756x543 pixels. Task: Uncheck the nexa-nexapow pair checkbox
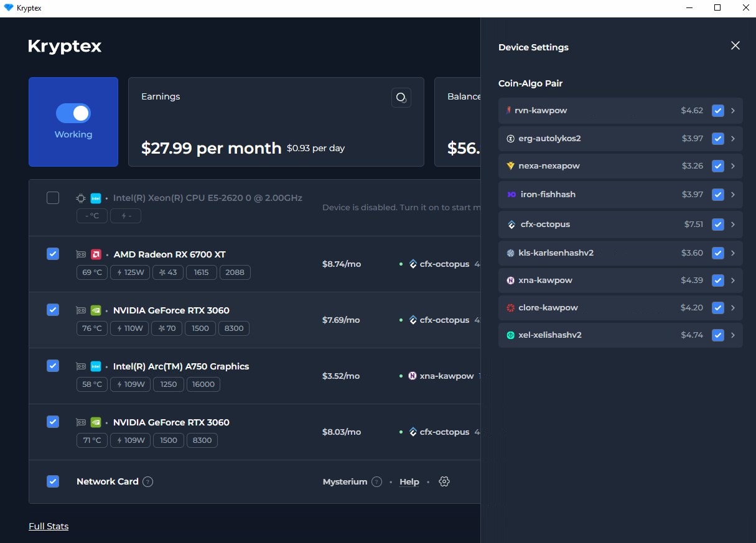click(718, 166)
